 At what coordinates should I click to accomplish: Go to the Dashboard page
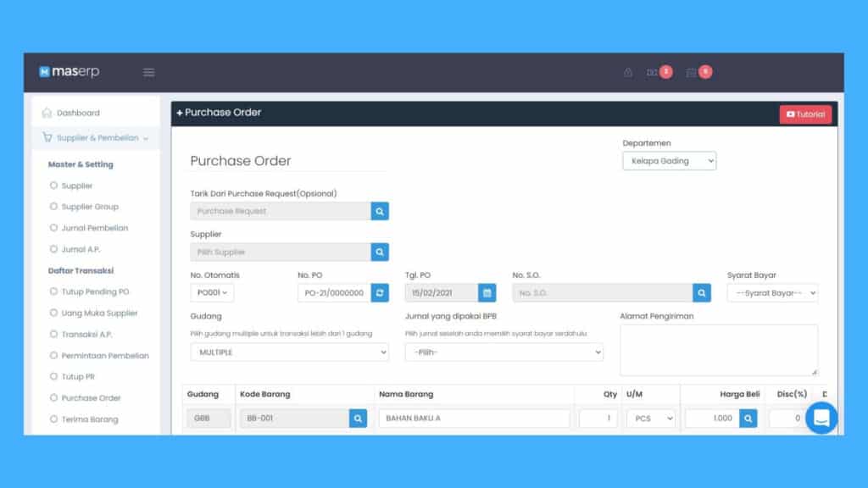click(78, 112)
